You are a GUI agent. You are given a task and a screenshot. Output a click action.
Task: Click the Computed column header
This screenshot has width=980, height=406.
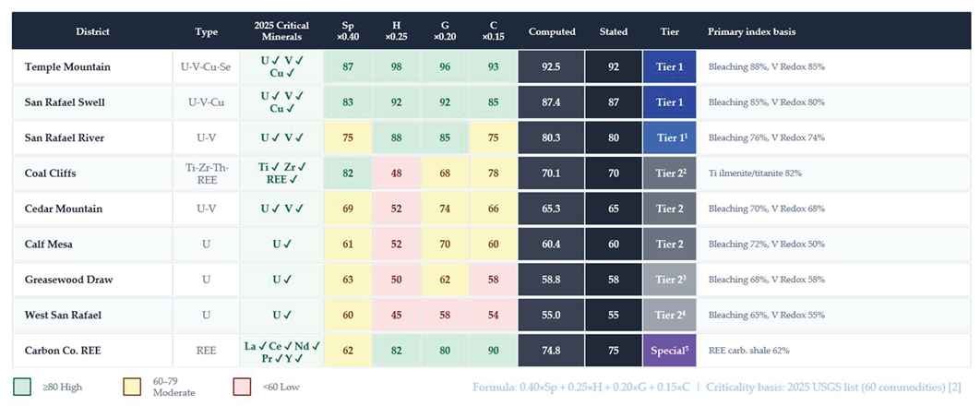(x=551, y=31)
